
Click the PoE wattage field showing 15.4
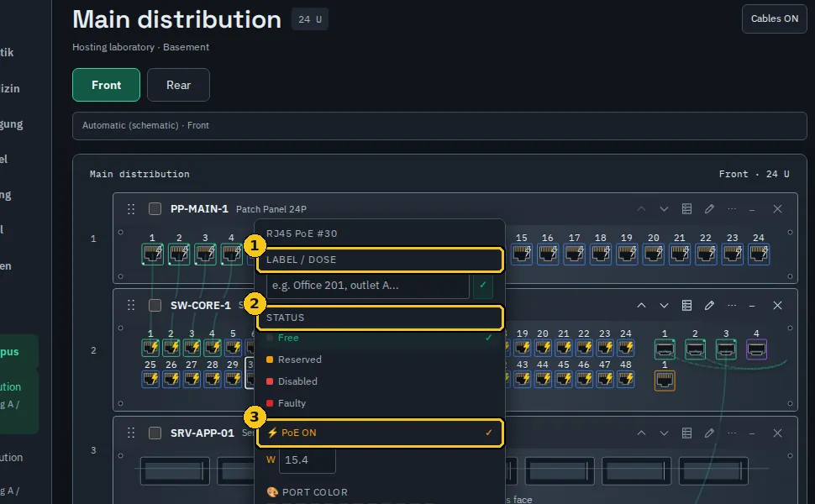[x=308, y=459]
